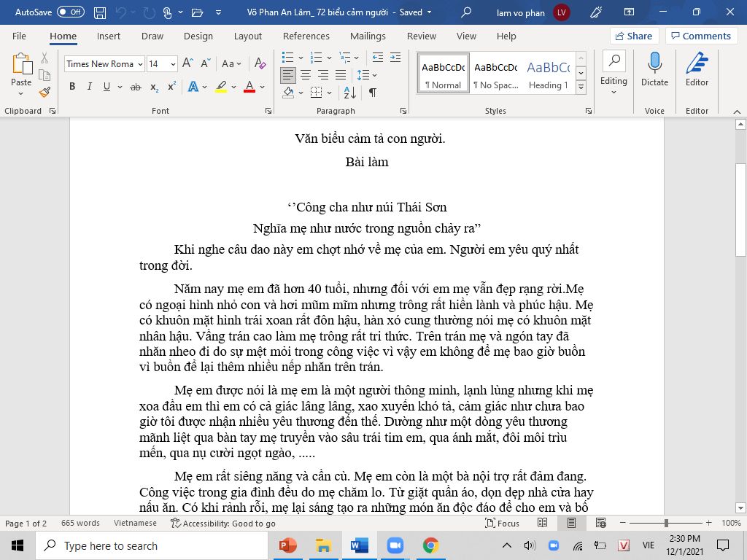Open the font name dropdown
Screen dimensions: 747x560
[x=140, y=64]
